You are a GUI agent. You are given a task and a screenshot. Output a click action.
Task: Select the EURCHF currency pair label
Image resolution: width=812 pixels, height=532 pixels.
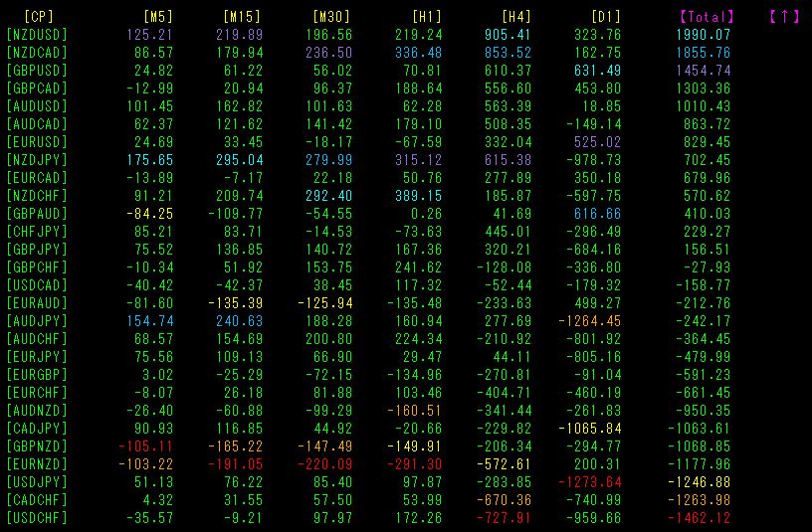click(37, 394)
